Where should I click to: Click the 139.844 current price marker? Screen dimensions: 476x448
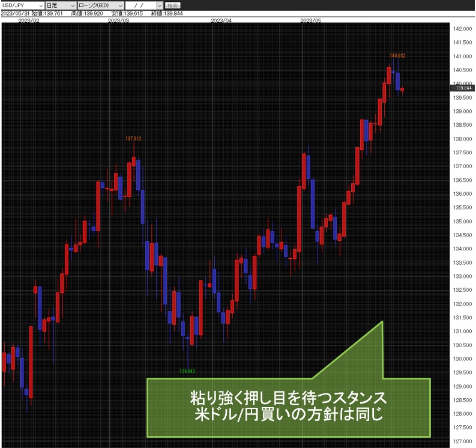pos(462,88)
